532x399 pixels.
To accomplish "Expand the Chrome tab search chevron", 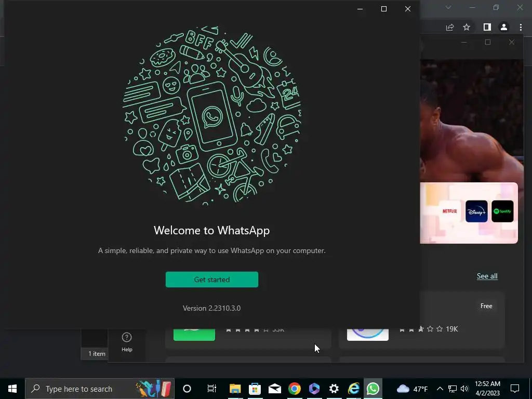I will coord(448,7).
